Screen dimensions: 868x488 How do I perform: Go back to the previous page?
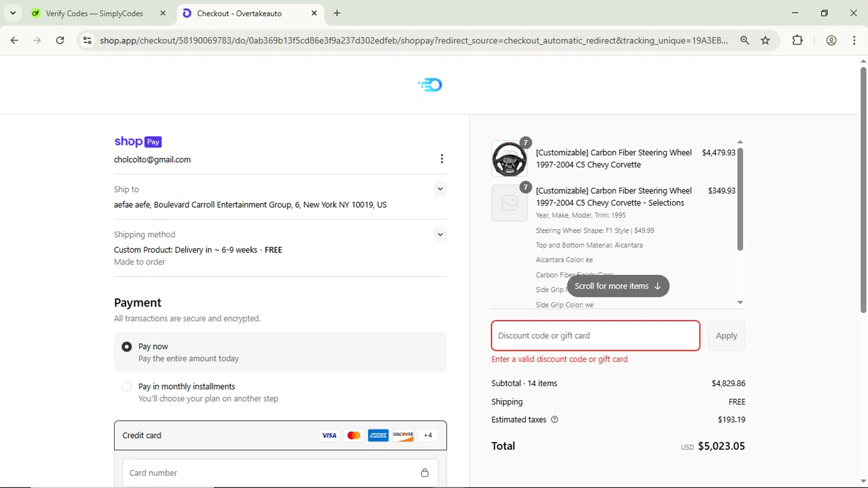coord(14,41)
